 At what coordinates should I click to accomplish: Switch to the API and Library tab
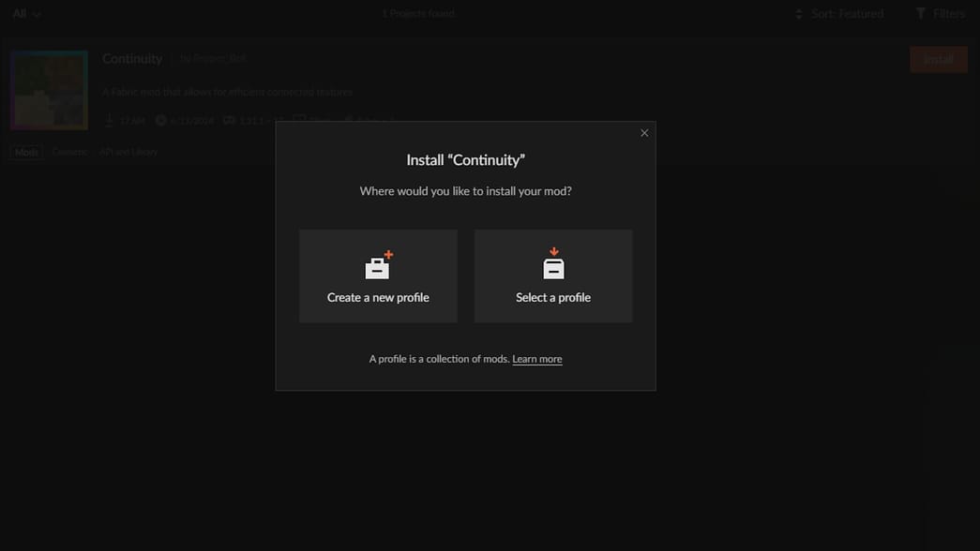128,151
